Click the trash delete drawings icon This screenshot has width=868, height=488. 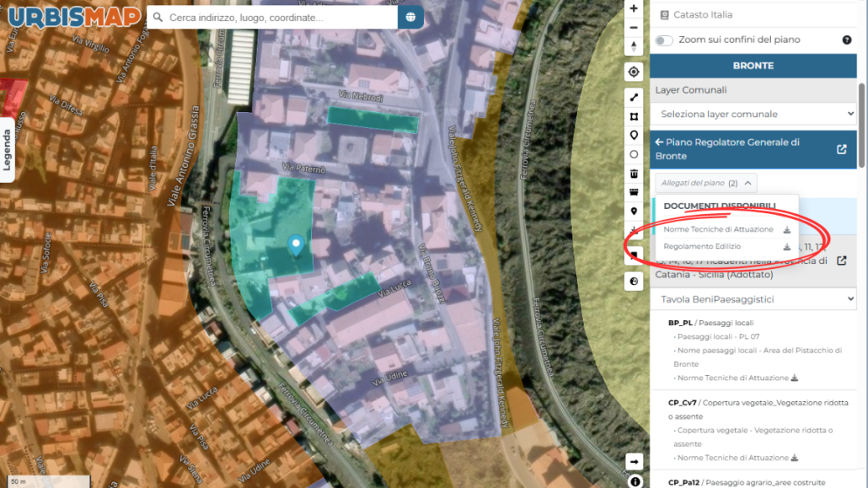pos(634,174)
